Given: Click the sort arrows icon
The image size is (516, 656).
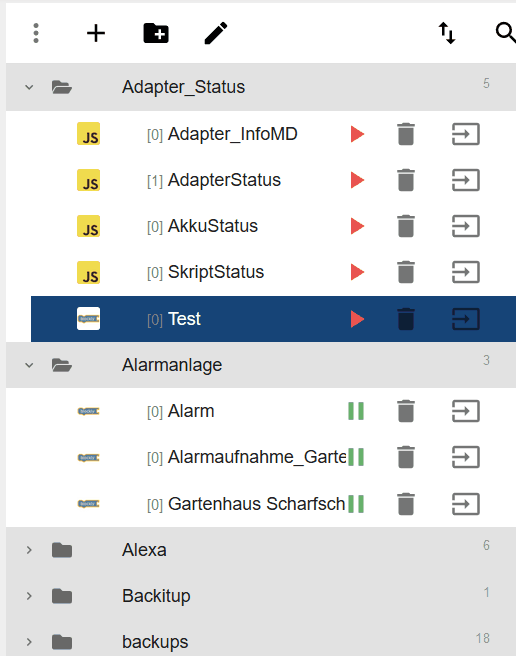Looking at the screenshot, I should (x=447, y=33).
